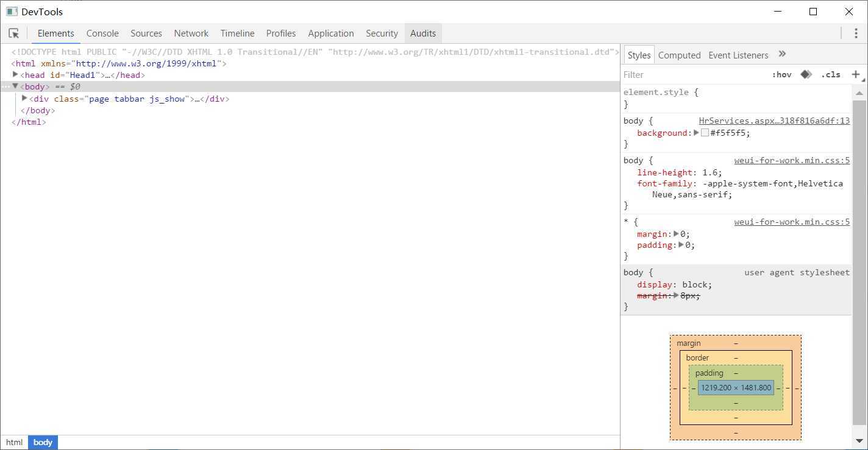This screenshot has height=450, width=868.
Task: Click the Filter styles input field
Action: (x=694, y=74)
